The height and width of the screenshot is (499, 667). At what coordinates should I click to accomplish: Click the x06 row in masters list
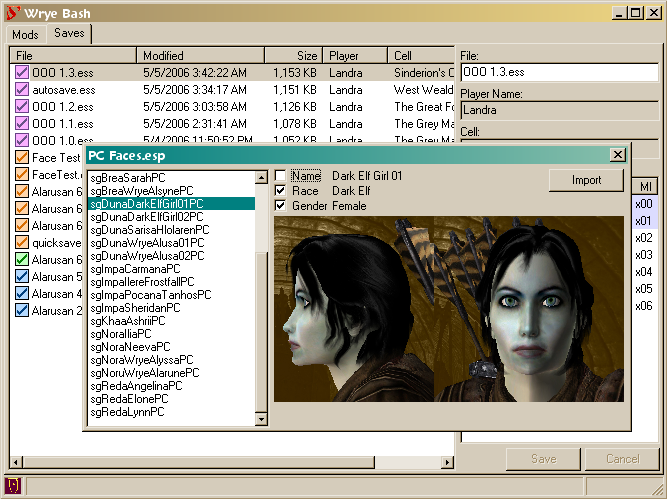click(x=645, y=306)
